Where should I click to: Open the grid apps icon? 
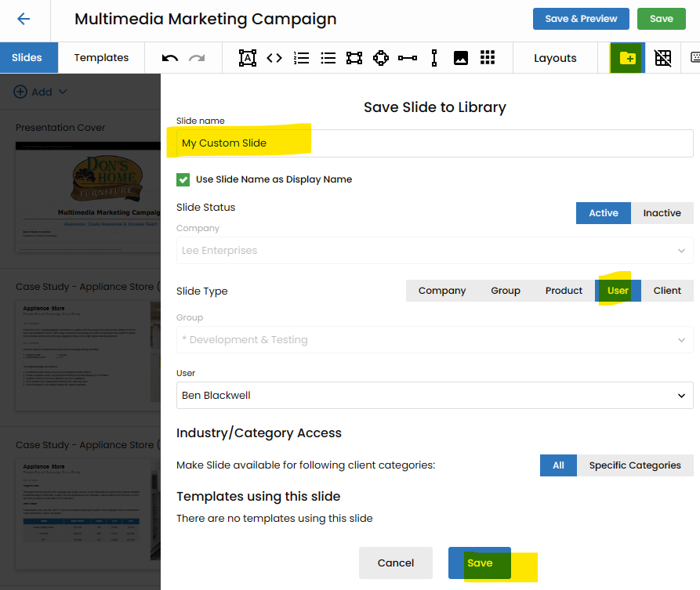click(x=488, y=58)
